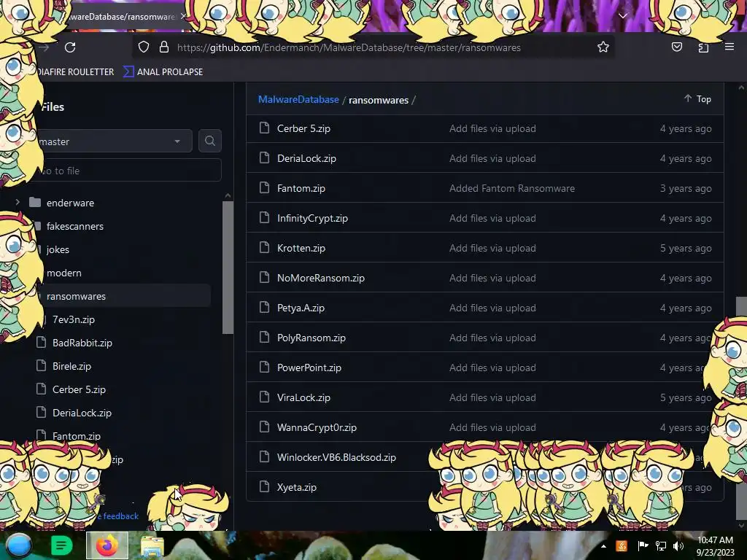Viewport: 747px width, 560px height.
Task: Click the network tray icon
Action: coord(660,546)
